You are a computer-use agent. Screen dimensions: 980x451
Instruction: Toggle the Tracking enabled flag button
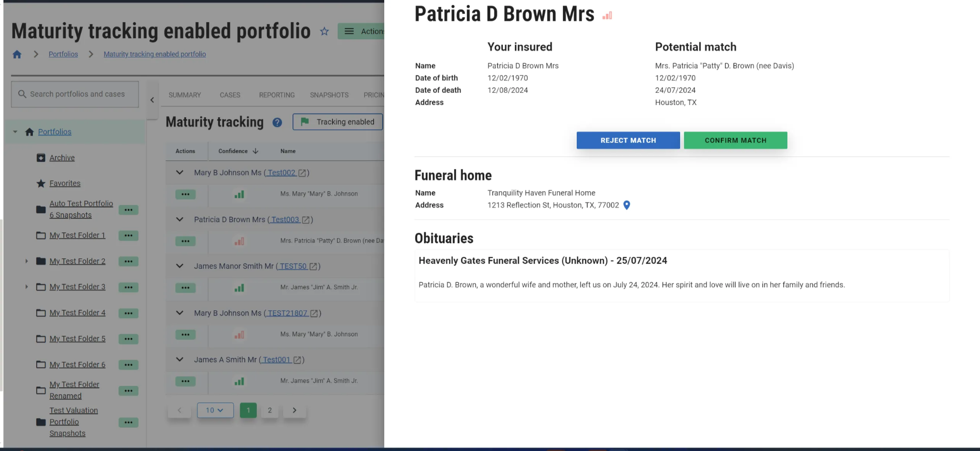coord(338,122)
